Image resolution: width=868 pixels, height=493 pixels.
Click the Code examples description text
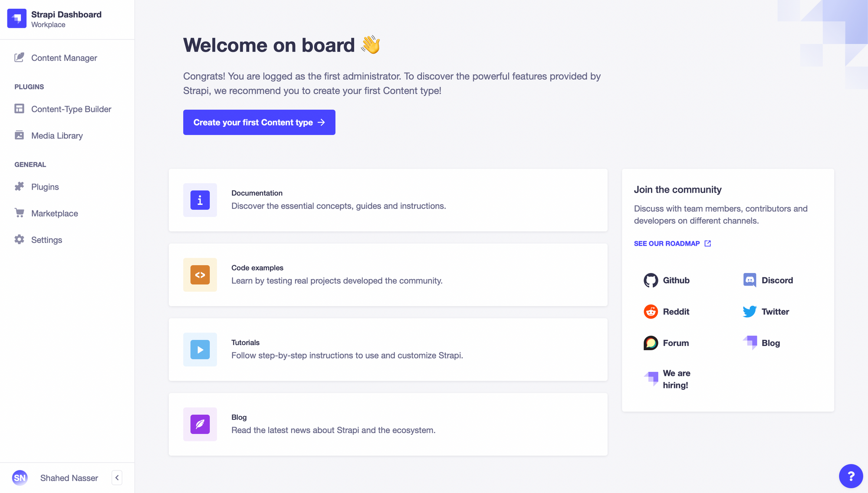point(337,281)
